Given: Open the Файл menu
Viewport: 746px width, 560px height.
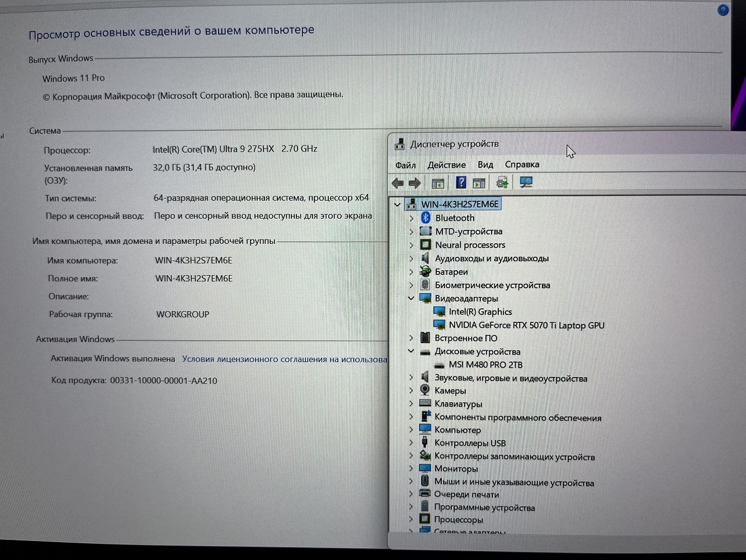Looking at the screenshot, I should (405, 165).
